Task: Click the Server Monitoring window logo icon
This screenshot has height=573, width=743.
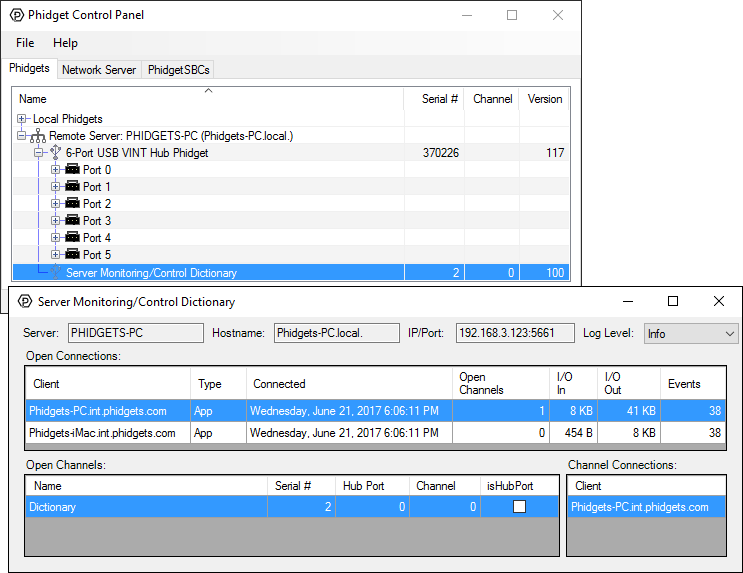Action: point(25,301)
